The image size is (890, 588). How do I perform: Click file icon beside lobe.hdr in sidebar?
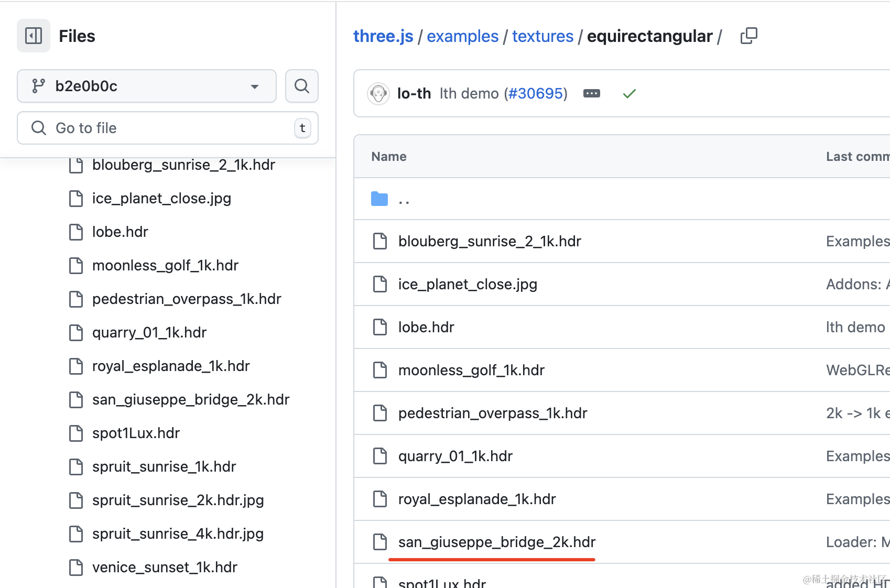tap(76, 232)
